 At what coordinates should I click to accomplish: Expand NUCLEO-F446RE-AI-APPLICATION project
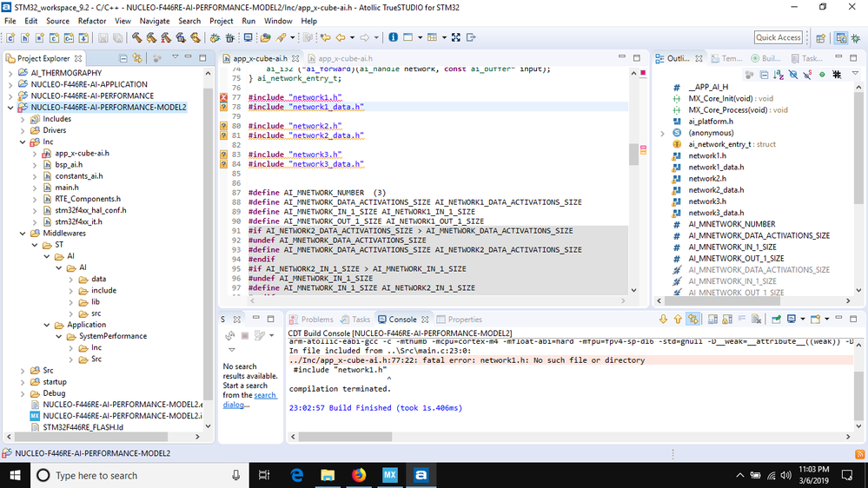[x=11, y=84]
